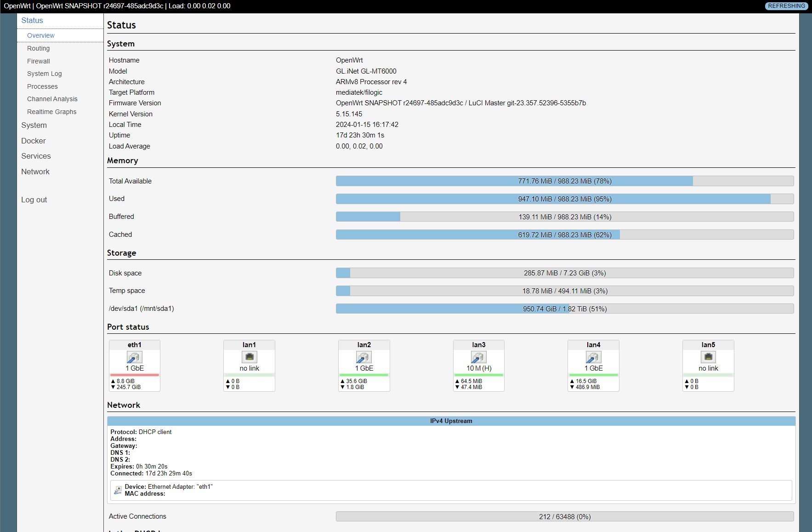Click the lan5 unplugged port icon

click(x=708, y=357)
